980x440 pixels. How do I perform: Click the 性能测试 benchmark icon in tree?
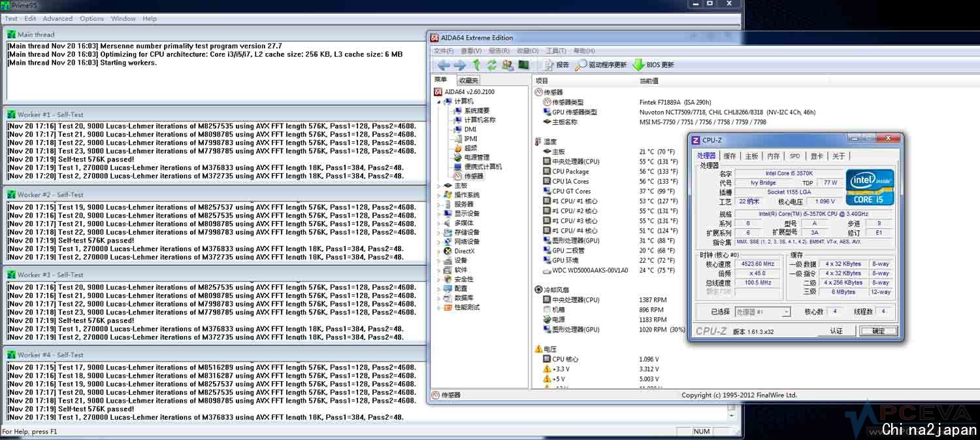(448, 307)
